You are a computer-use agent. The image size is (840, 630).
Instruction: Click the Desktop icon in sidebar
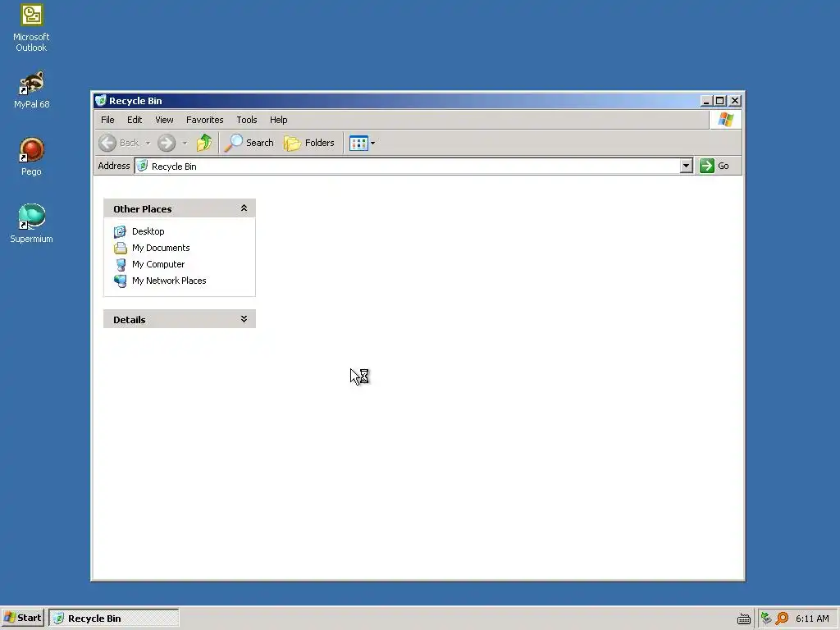click(120, 231)
